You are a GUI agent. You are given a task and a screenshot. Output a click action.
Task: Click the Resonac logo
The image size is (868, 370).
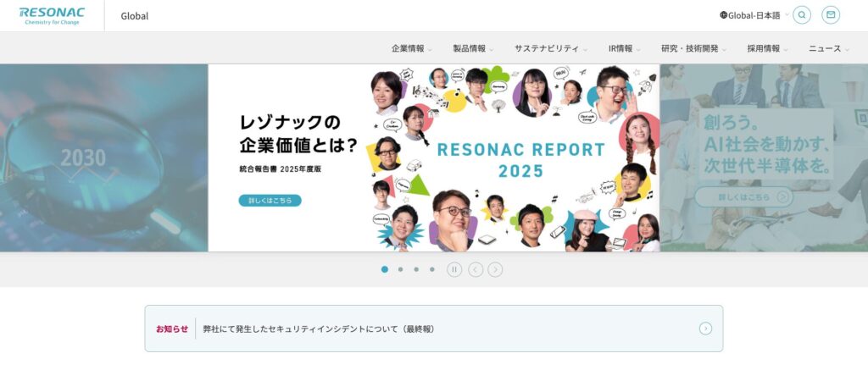(52, 15)
